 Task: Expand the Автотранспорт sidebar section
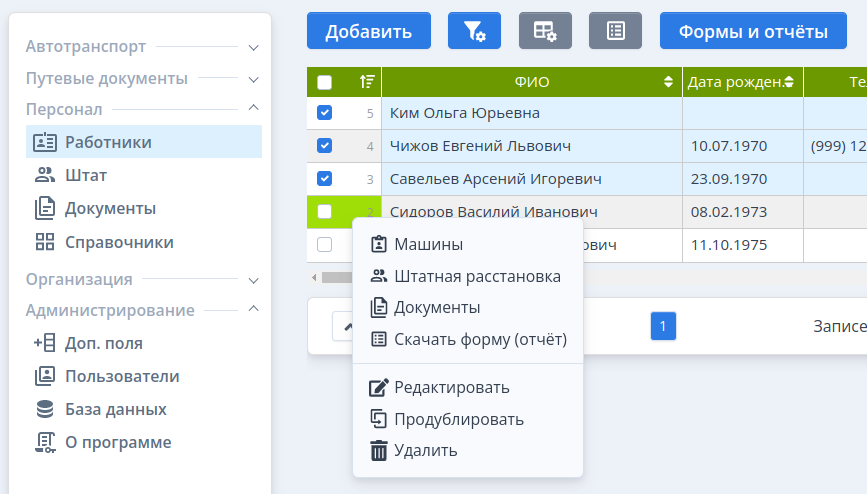click(253, 47)
